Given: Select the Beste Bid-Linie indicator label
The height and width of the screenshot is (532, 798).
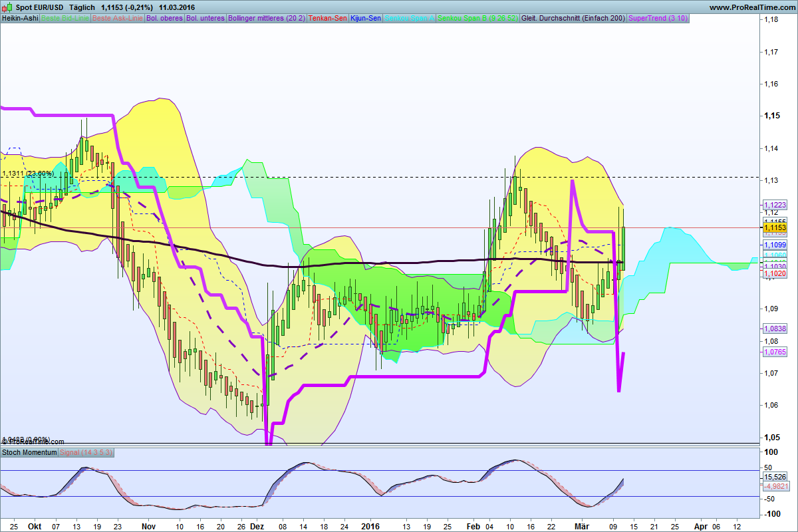Looking at the screenshot, I should (x=65, y=19).
